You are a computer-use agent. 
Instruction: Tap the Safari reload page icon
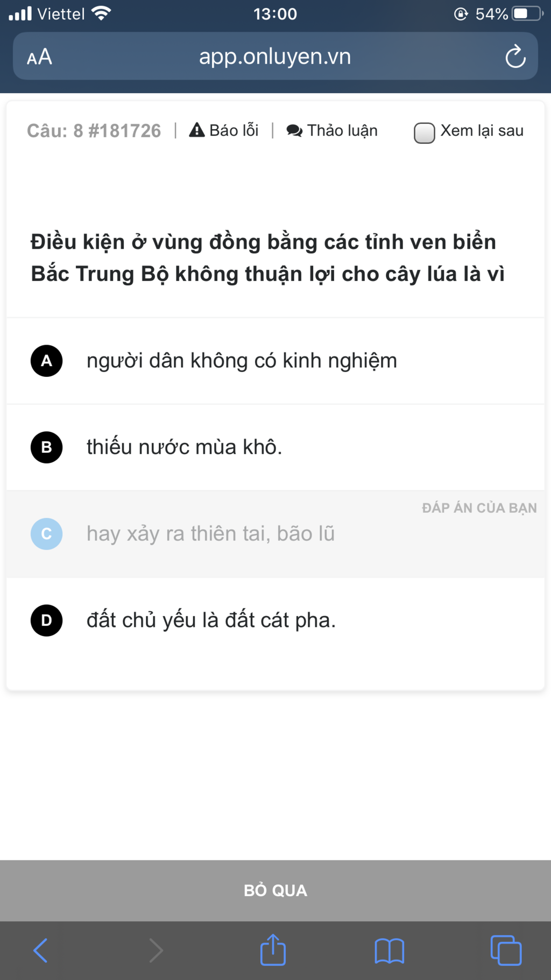[515, 56]
